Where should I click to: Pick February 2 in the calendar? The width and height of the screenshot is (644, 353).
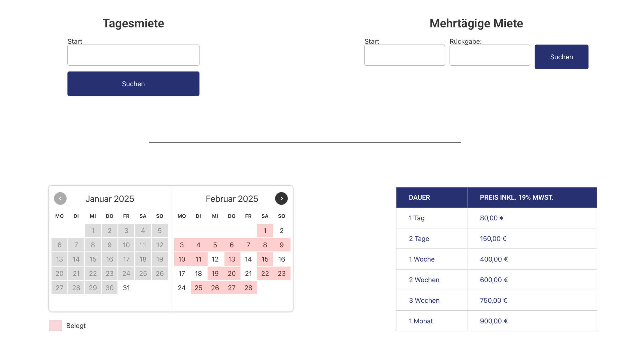tap(281, 230)
